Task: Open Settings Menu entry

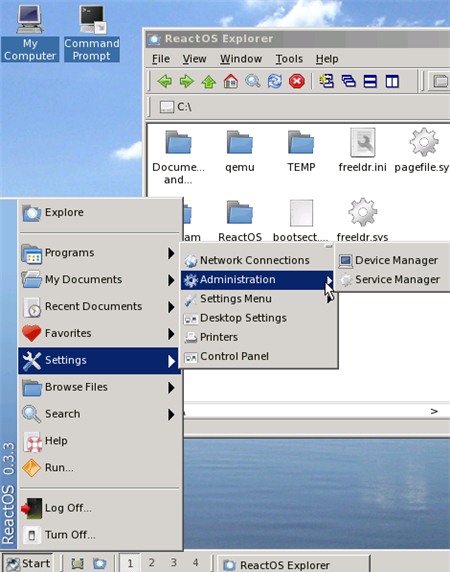Action: point(257,299)
